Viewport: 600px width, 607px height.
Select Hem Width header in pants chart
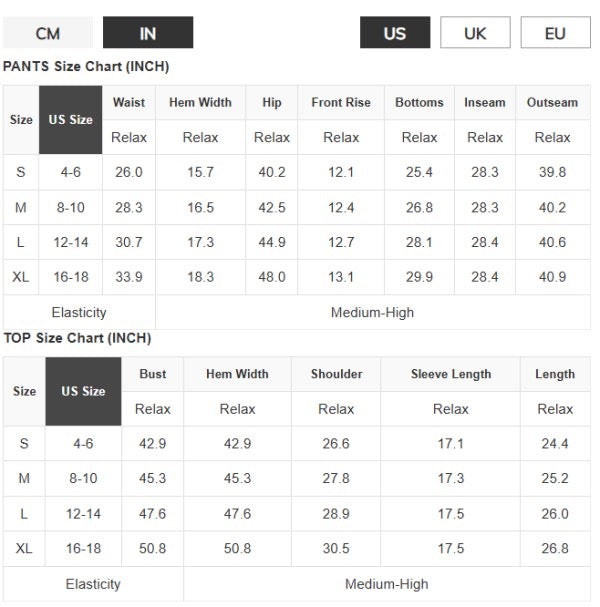(x=200, y=103)
